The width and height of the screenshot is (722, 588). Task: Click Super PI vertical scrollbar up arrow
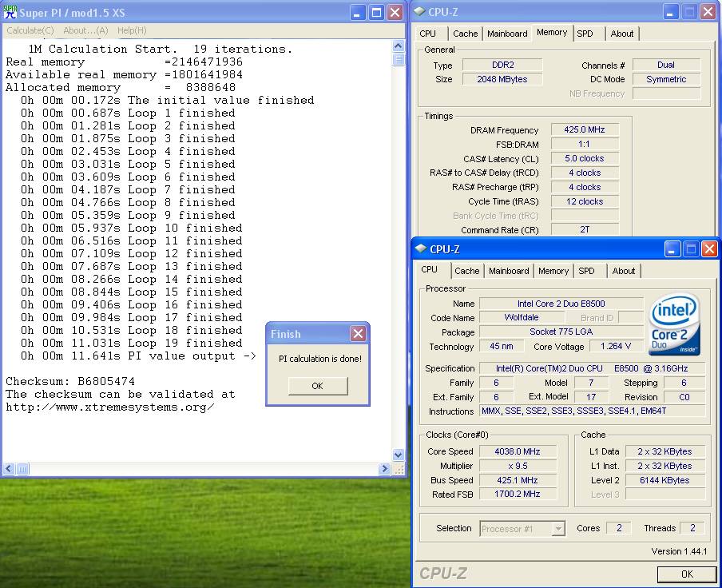(x=399, y=46)
